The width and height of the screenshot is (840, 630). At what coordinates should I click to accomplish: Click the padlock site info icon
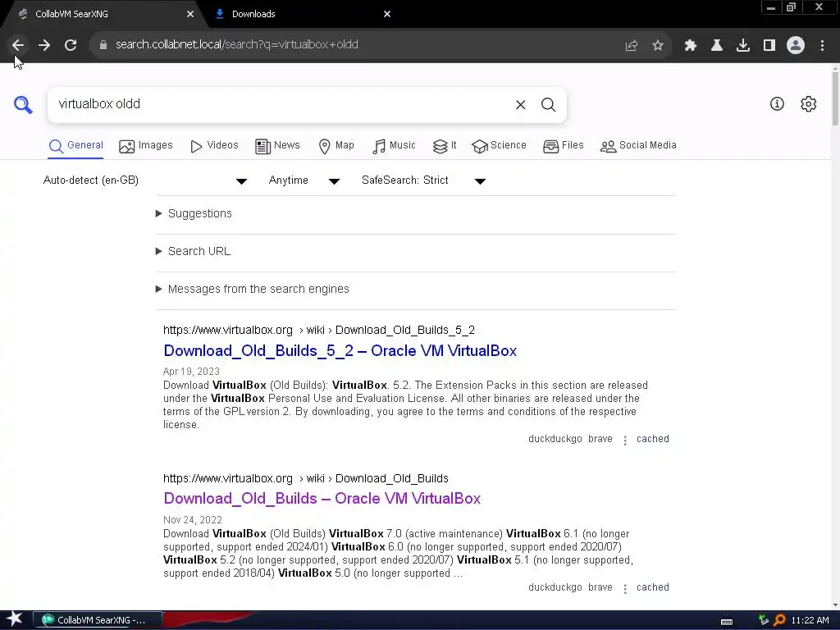pos(103,45)
